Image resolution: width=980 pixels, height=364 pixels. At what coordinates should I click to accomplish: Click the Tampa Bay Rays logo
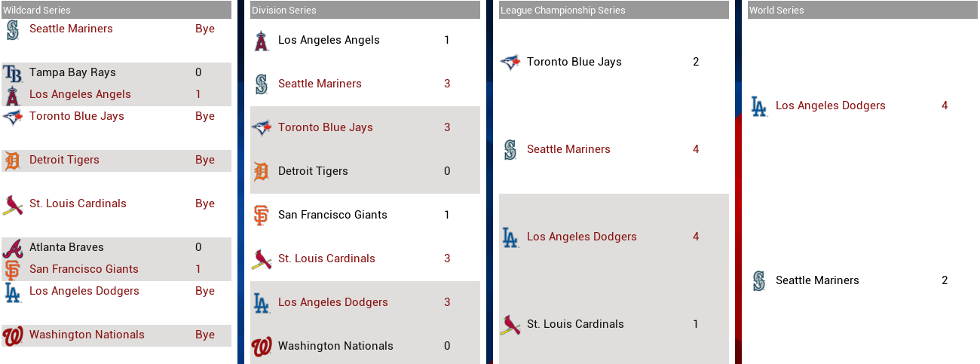(12, 73)
